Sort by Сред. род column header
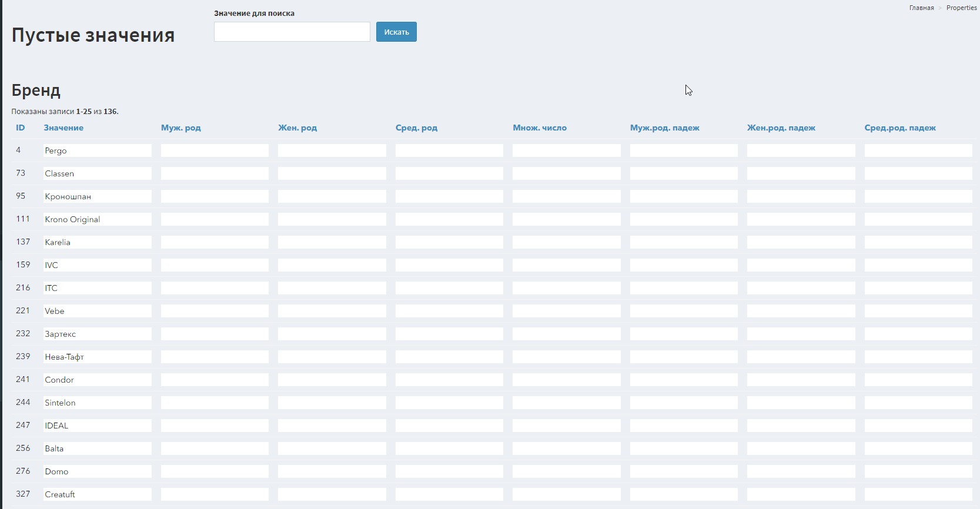 (x=416, y=128)
